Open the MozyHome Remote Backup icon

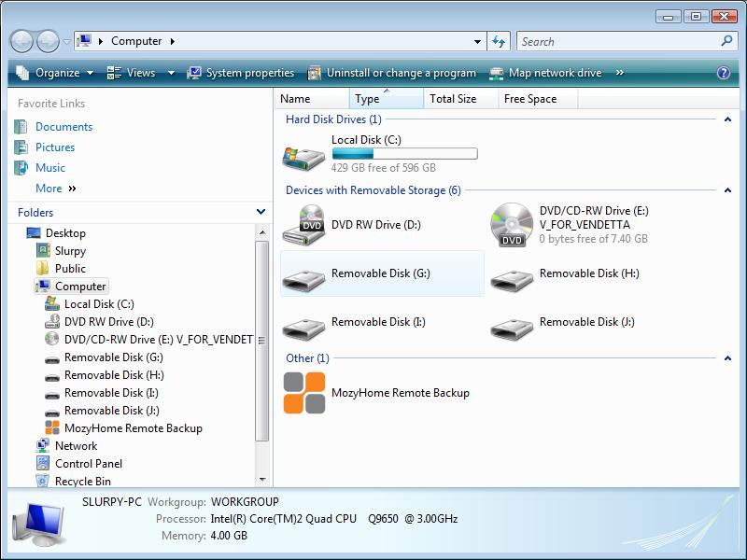304,393
